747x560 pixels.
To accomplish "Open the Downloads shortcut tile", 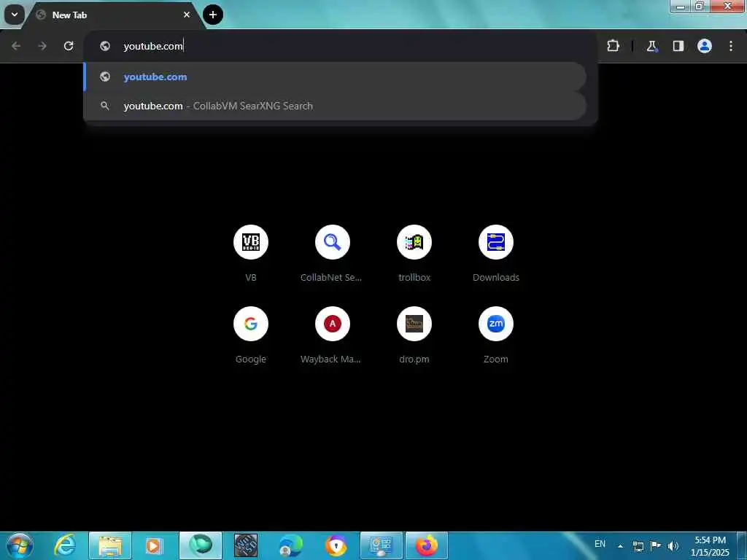I will click(495, 253).
